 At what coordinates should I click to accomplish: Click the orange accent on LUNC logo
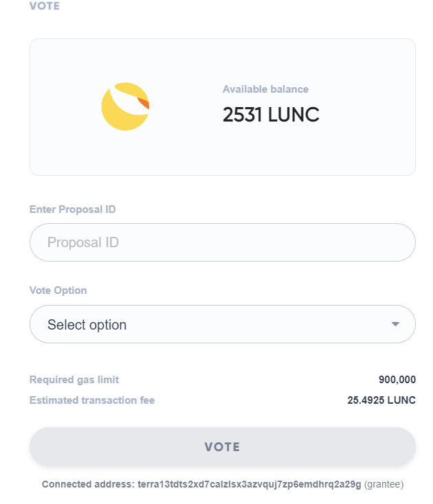coord(144,102)
